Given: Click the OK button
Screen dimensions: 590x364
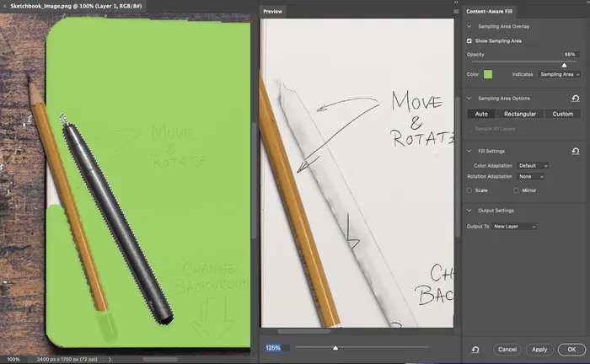Looking at the screenshot, I should tap(571, 350).
